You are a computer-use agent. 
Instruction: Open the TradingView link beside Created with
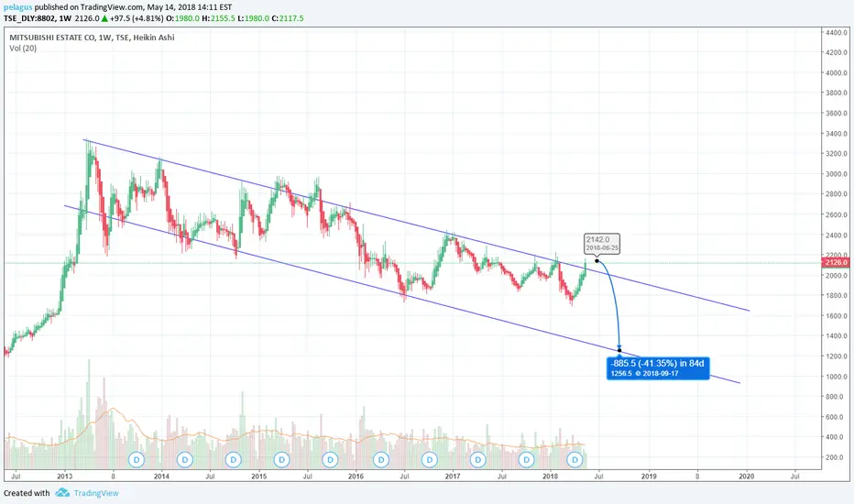(96, 493)
